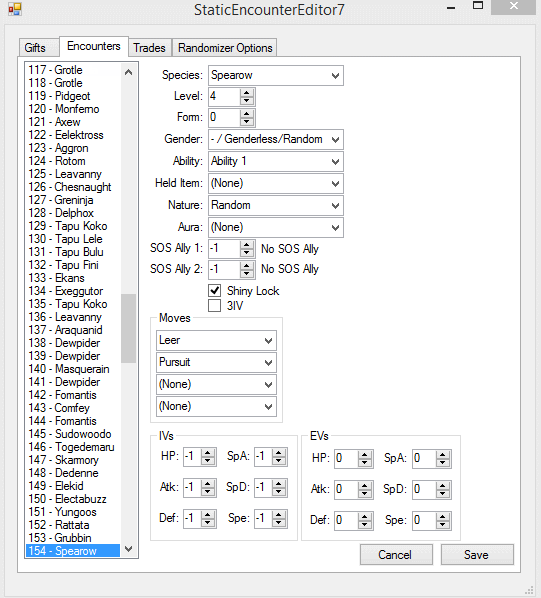Increase the SpA IV value
The width and height of the screenshot is (541, 598).
[x=279, y=453]
